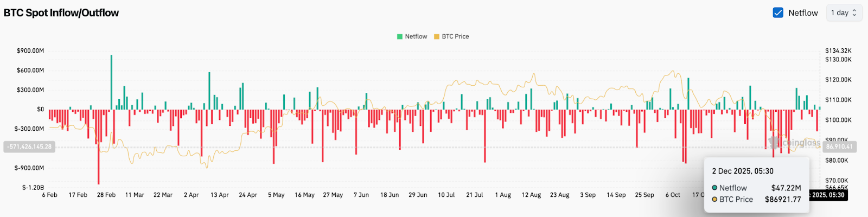Click the green Netflow dot in tooltip

tap(714, 188)
